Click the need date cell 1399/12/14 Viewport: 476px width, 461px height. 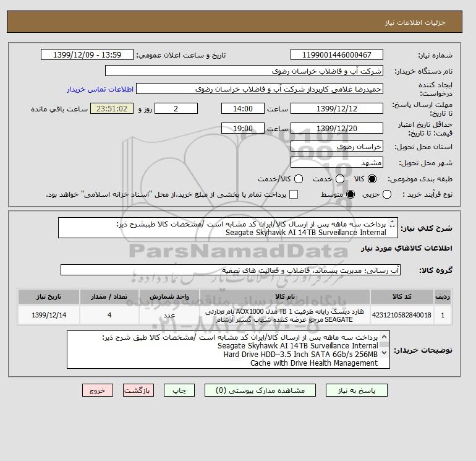point(49,315)
